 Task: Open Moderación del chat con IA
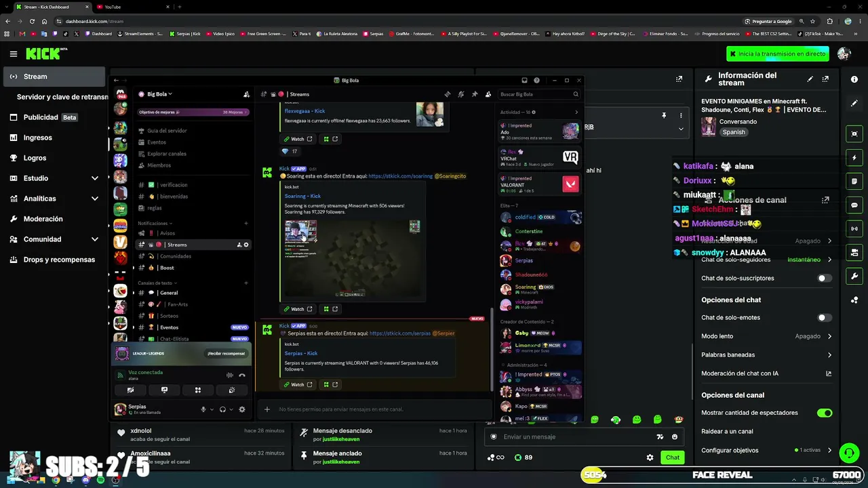(x=766, y=373)
